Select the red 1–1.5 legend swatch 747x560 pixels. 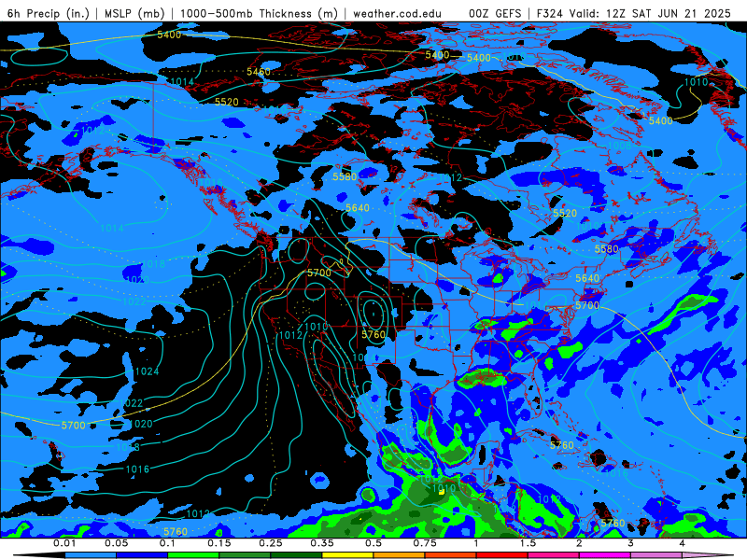pyautogui.click(x=502, y=555)
